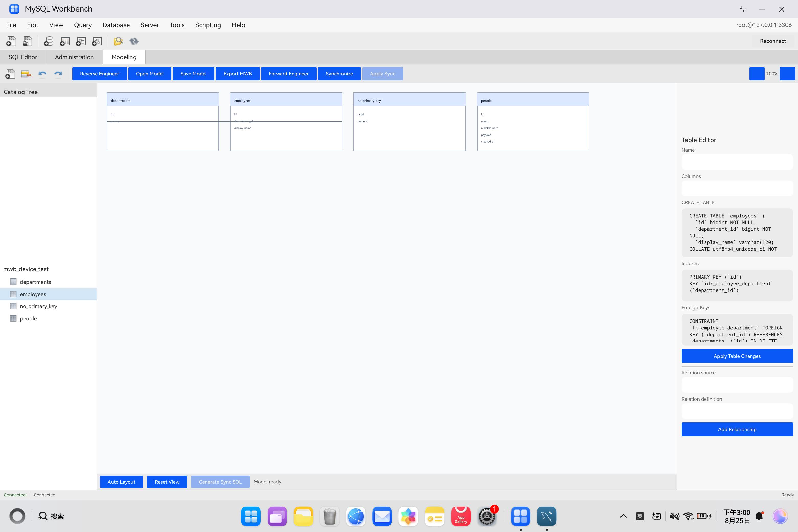Open the MySQL Workbench dolphin icon in dock
This screenshot has height=532, width=798.
547,516
